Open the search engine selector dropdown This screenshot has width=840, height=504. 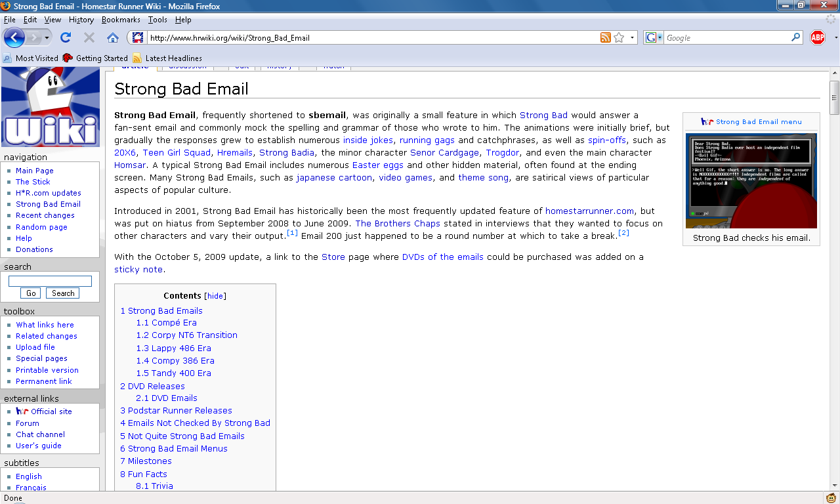(654, 37)
